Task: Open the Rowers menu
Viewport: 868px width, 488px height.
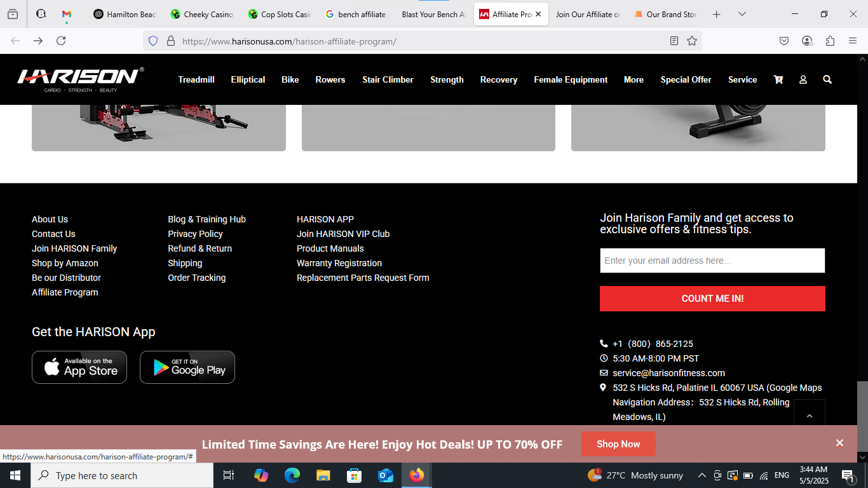Action: [x=330, y=79]
